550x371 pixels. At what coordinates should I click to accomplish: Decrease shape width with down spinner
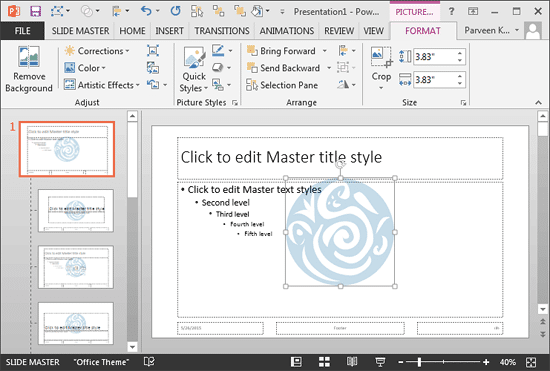pyautogui.click(x=460, y=83)
